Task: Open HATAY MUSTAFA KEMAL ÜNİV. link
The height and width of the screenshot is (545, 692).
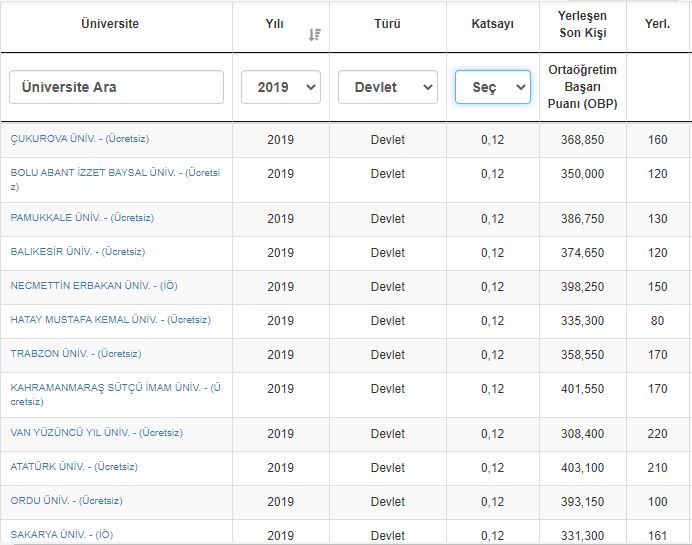Action: coord(111,319)
